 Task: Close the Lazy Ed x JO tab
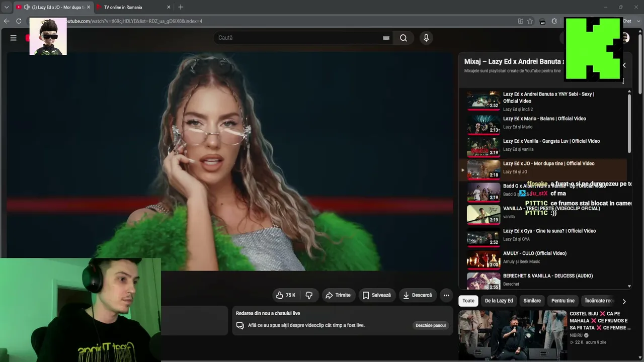[x=88, y=7]
